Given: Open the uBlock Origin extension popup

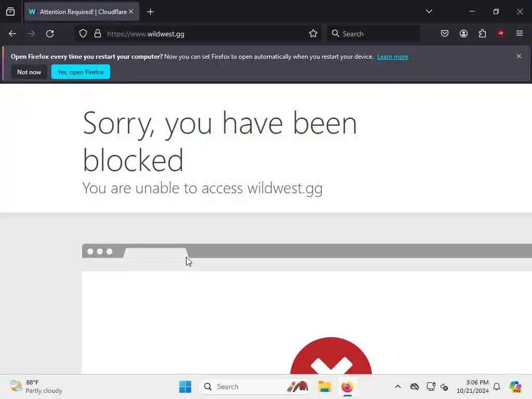Looking at the screenshot, I should [500, 33].
